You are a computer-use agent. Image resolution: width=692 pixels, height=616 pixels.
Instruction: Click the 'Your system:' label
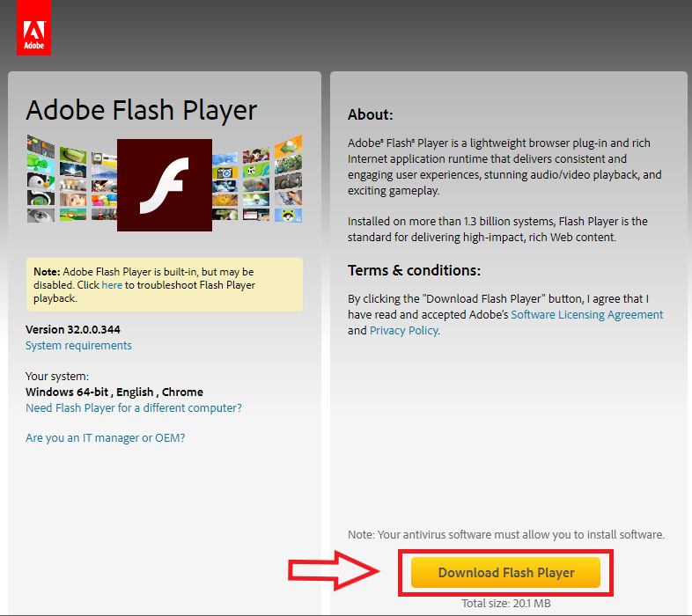click(x=57, y=377)
